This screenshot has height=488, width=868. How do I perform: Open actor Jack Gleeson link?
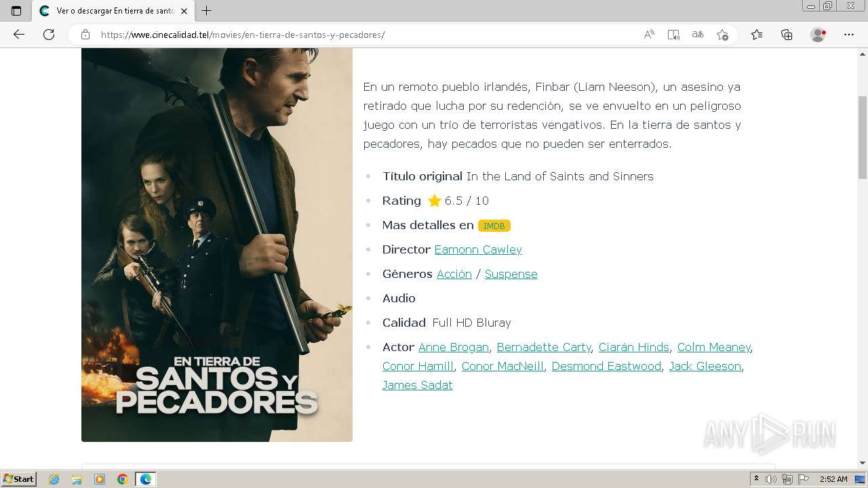pos(705,366)
